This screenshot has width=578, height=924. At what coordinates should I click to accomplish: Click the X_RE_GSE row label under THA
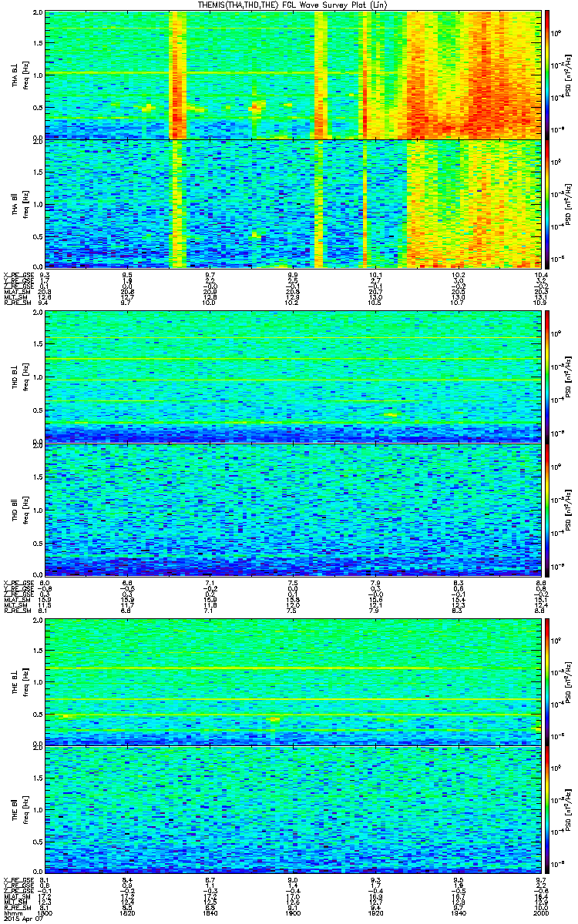17,274
